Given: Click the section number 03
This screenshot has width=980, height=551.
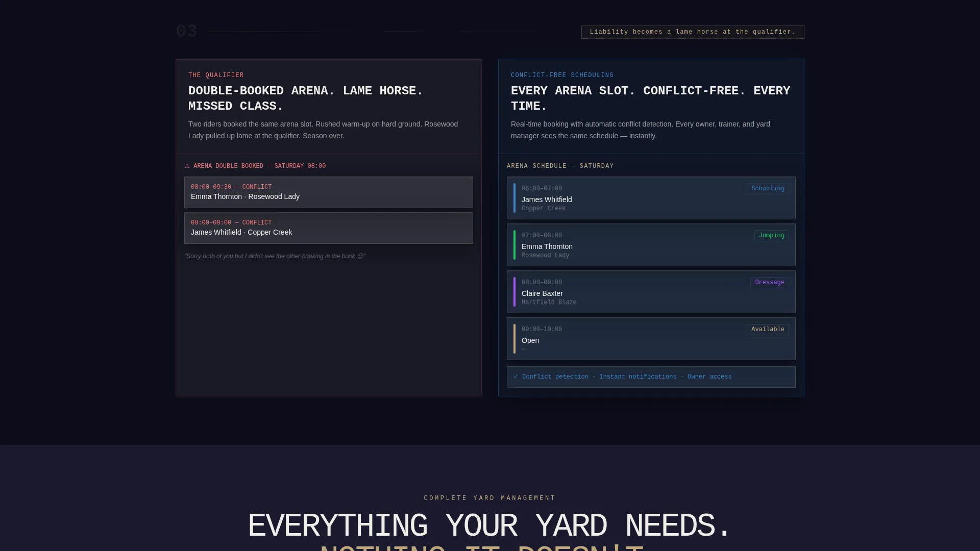Looking at the screenshot, I should tap(186, 32).
